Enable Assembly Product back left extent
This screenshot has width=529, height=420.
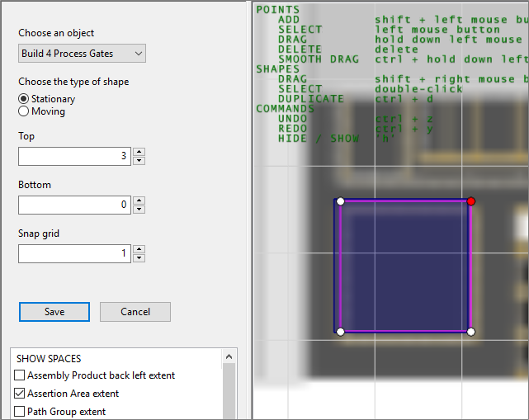point(20,375)
